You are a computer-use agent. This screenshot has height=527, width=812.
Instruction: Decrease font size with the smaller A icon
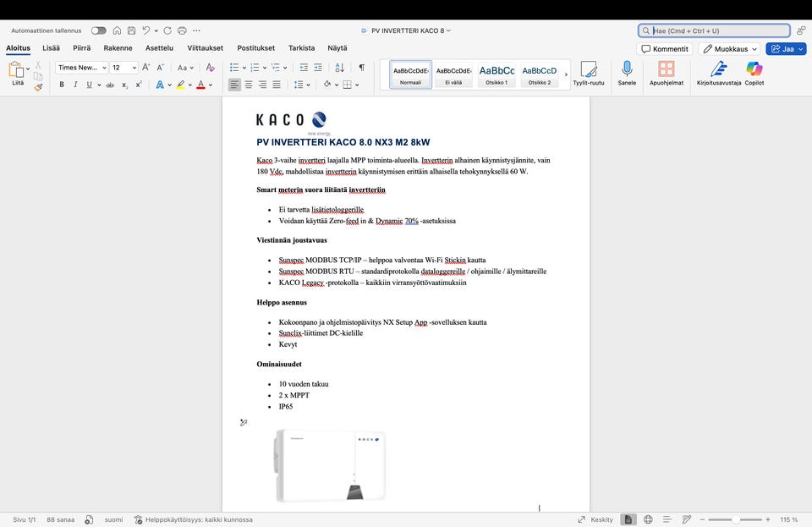161,68
